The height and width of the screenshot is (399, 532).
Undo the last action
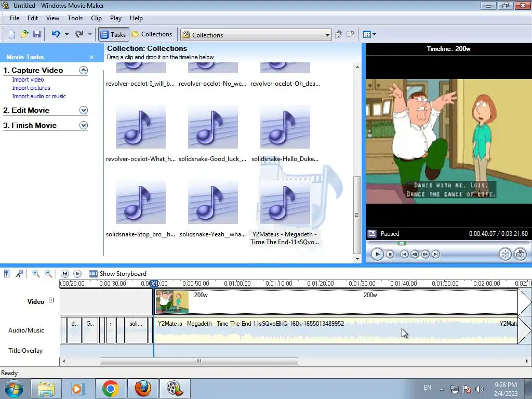[56, 34]
